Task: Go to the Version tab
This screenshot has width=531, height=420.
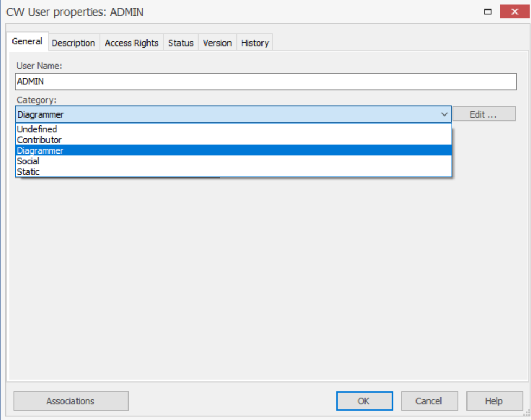Action: point(217,43)
